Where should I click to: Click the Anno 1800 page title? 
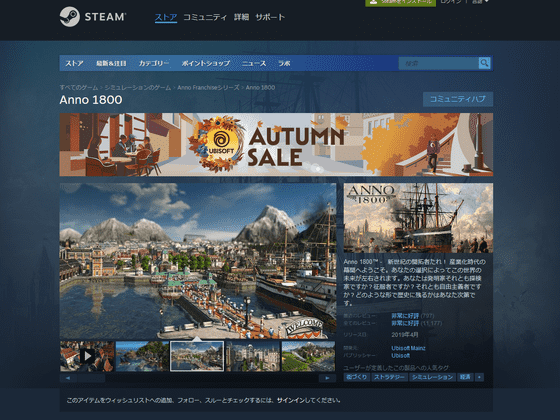point(91,100)
